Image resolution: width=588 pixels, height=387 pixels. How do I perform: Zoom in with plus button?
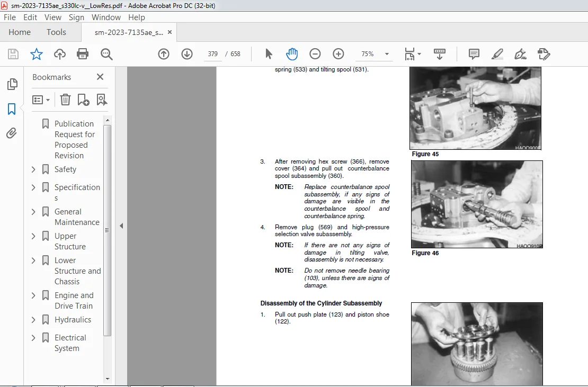(x=338, y=54)
